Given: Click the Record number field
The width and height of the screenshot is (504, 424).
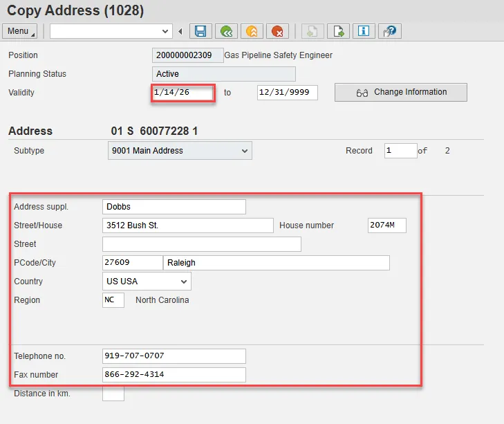Looking at the screenshot, I should point(400,151).
